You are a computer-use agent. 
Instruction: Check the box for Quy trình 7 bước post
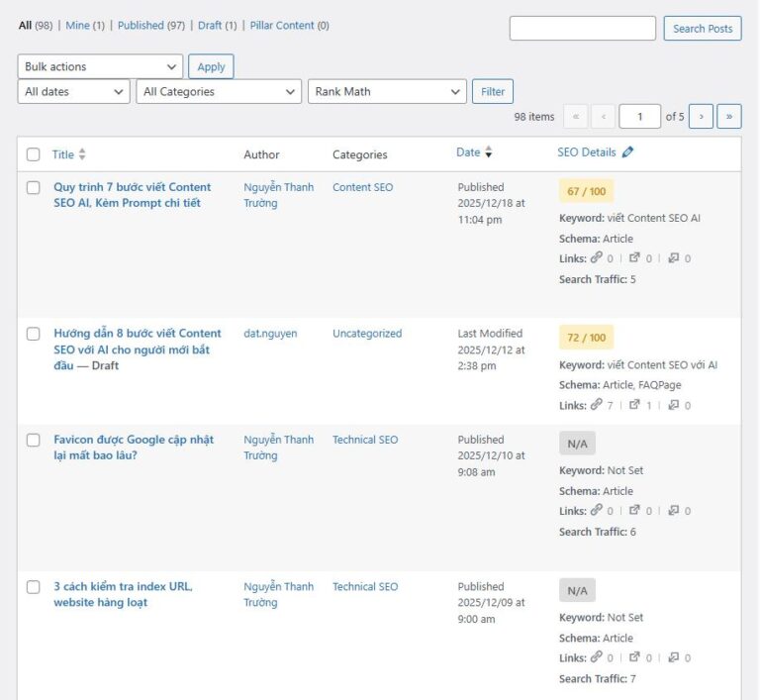click(x=34, y=187)
